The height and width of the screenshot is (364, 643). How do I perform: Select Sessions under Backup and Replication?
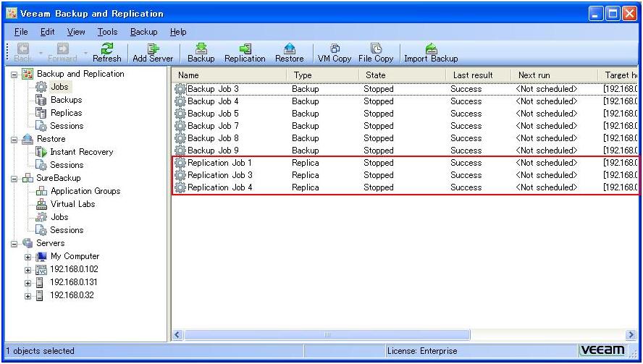[67, 126]
